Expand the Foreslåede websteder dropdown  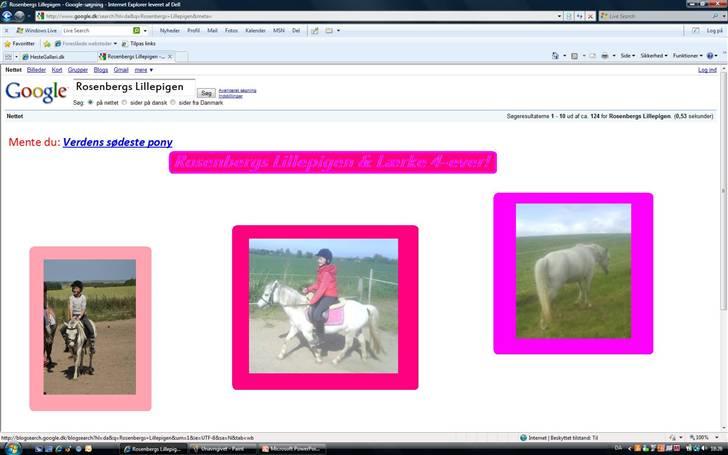tap(115, 44)
